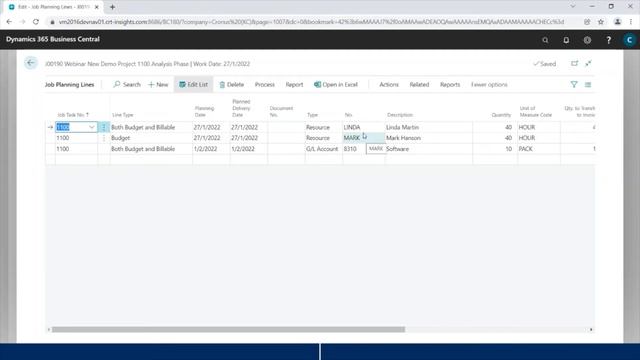The image size is (640, 360).
Task: Select the Line Type column header
Action: 122,115
